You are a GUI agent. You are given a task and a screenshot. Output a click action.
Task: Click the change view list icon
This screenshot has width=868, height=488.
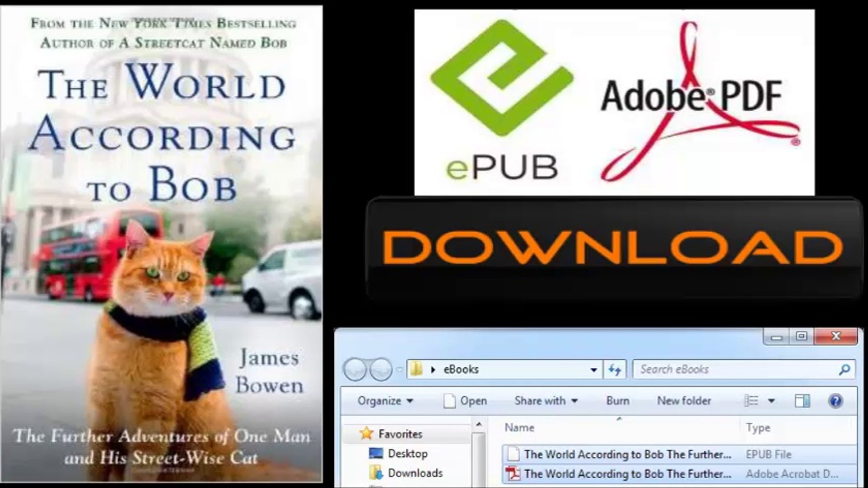pos(751,401)
